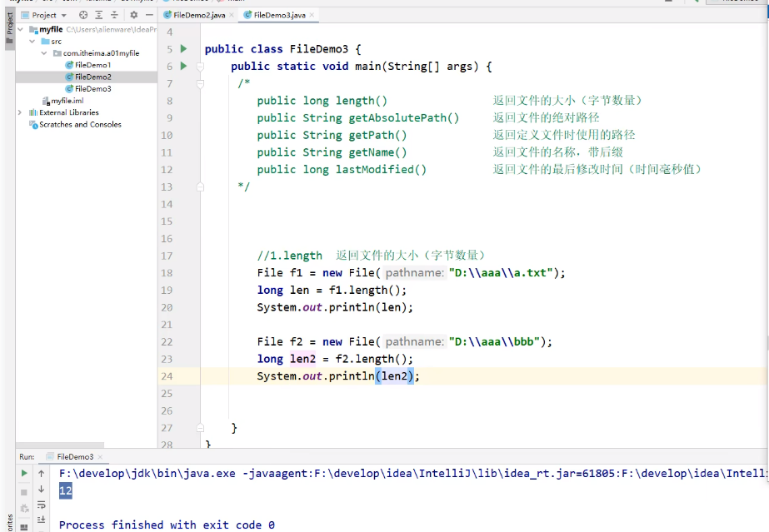Collapse the myfile project root
Image resolution: width=769 pixels, height=532 pixels.
(x=19, y=29)
